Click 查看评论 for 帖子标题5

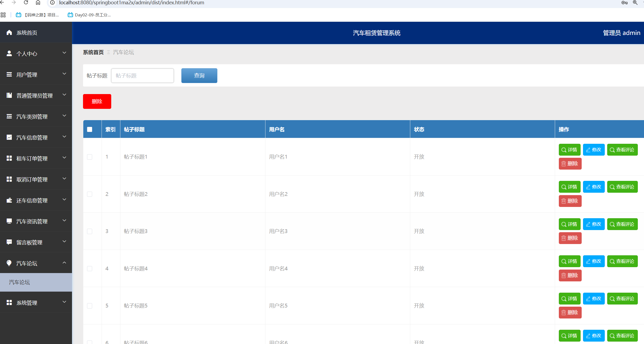pyautogui.click(x=622, y=299)
